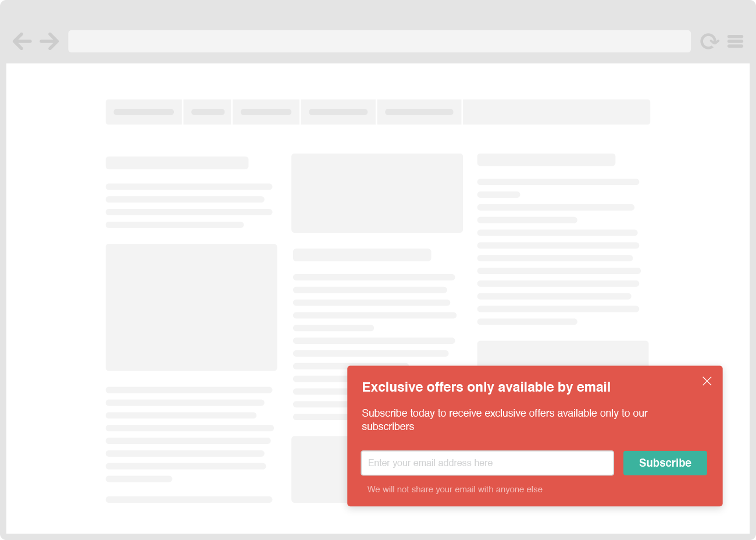
Task: Click 'We will not share your email' note
Action: tap(455, 489)
